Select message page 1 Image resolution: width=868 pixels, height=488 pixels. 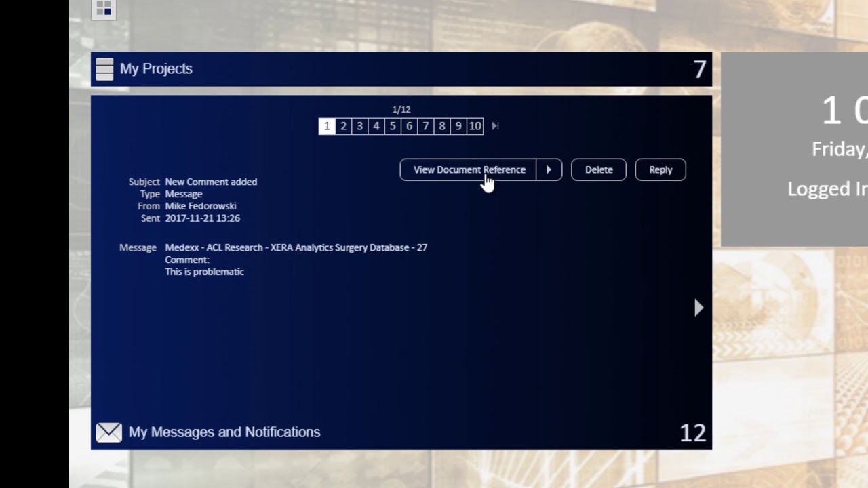[327, 126]
